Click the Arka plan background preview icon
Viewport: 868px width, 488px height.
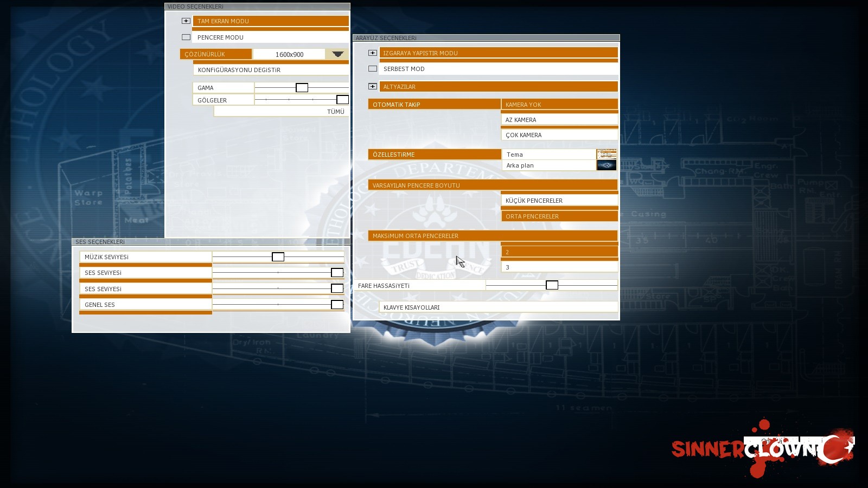(607, 165)
